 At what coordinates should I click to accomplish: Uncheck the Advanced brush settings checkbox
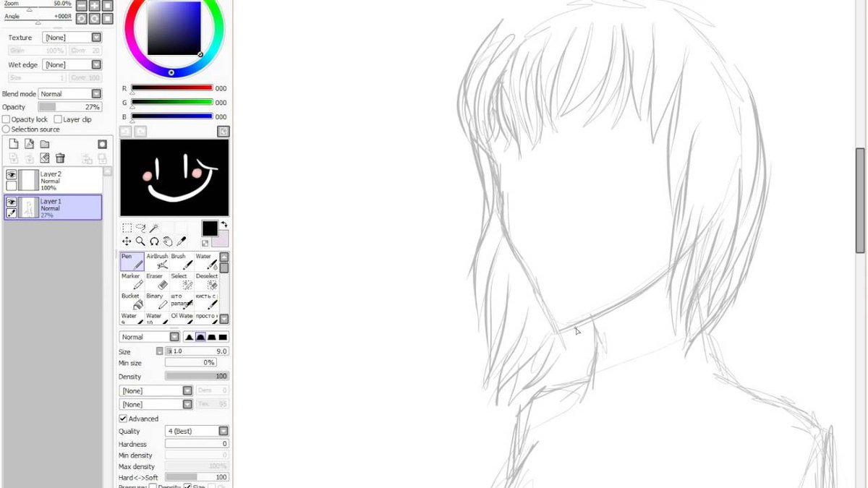tap(123, 419)
